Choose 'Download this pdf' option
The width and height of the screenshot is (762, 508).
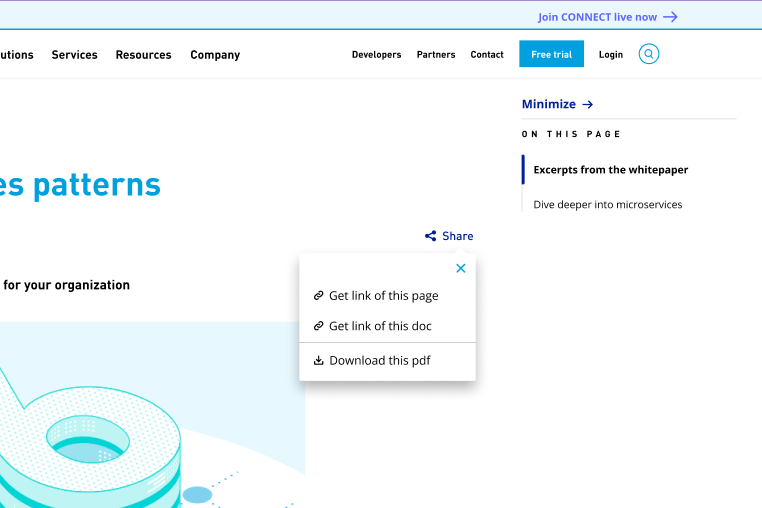380,360
